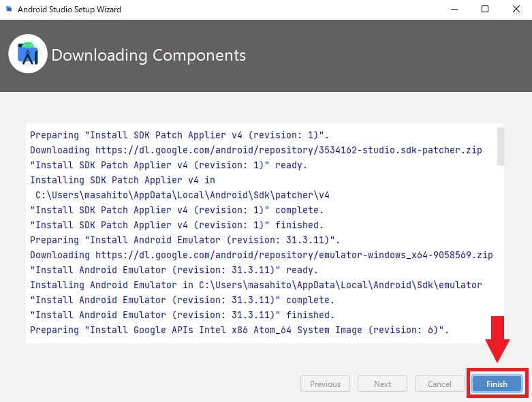Click the sdk-patcher.zip download URL line
The image size is (532, 402).
tap(256, 150)
